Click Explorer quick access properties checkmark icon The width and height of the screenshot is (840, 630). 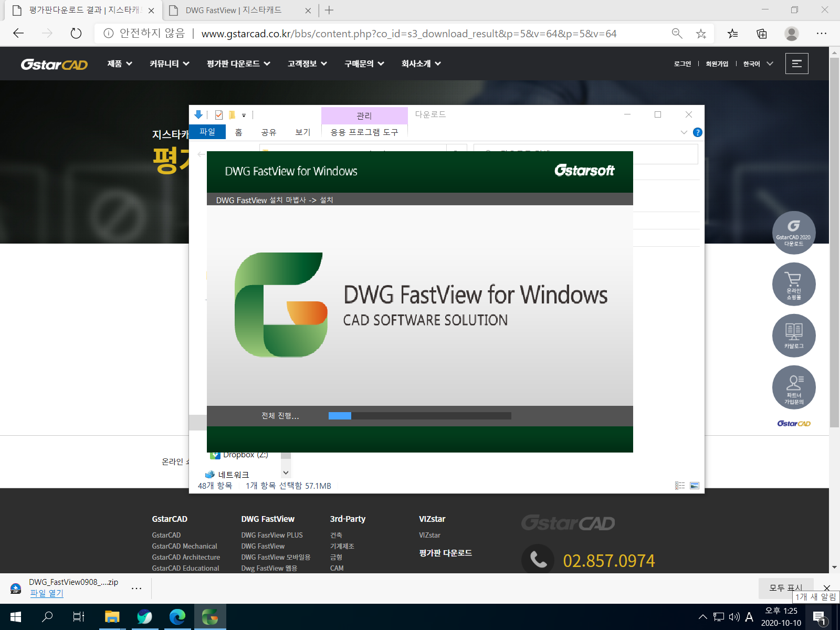tap(219, 115)
